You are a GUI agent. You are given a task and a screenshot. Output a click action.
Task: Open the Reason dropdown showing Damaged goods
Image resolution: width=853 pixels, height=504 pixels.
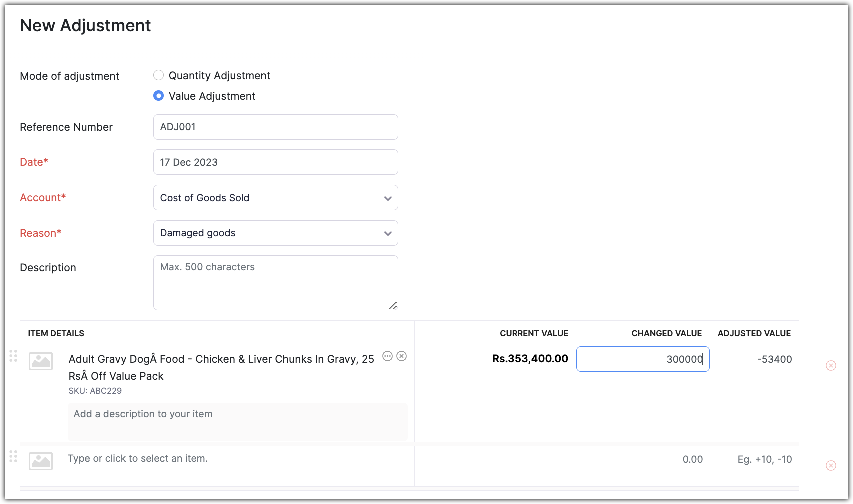(x=275, y=233)
